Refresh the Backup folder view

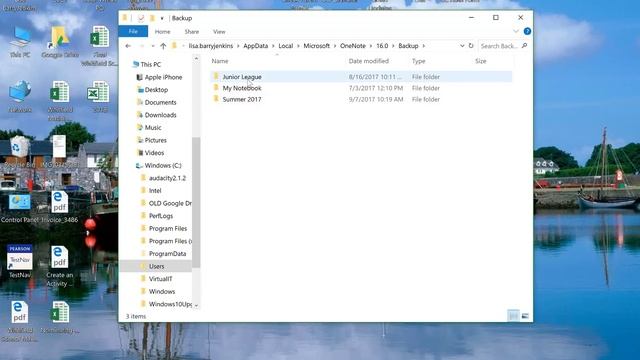click(x=471, y=46)
